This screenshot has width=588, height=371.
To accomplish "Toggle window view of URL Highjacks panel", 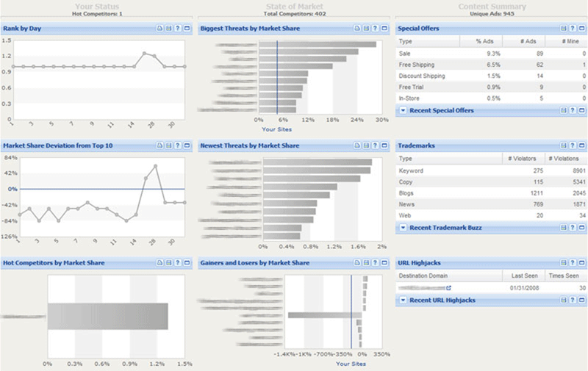I will (x=581, y=262).
